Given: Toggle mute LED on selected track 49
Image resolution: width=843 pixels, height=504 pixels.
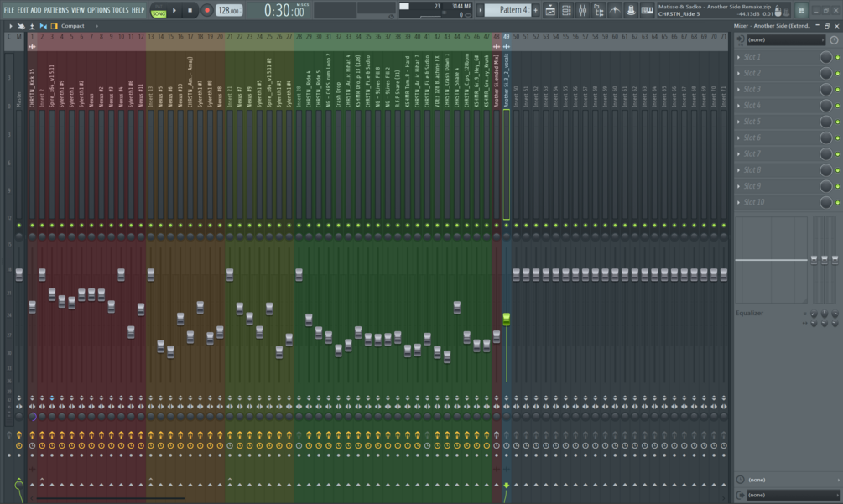Looking at the screenshot, I should [506, 225].
